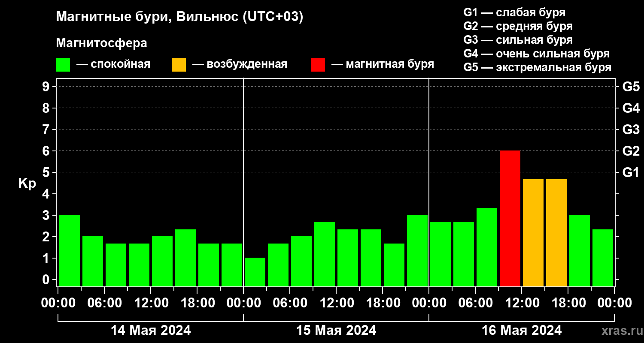Image resolution: width=644 pixels, height=343 pixels.
Task: Click the line G2 — средняя буря
Action: (x=518, y=26)
